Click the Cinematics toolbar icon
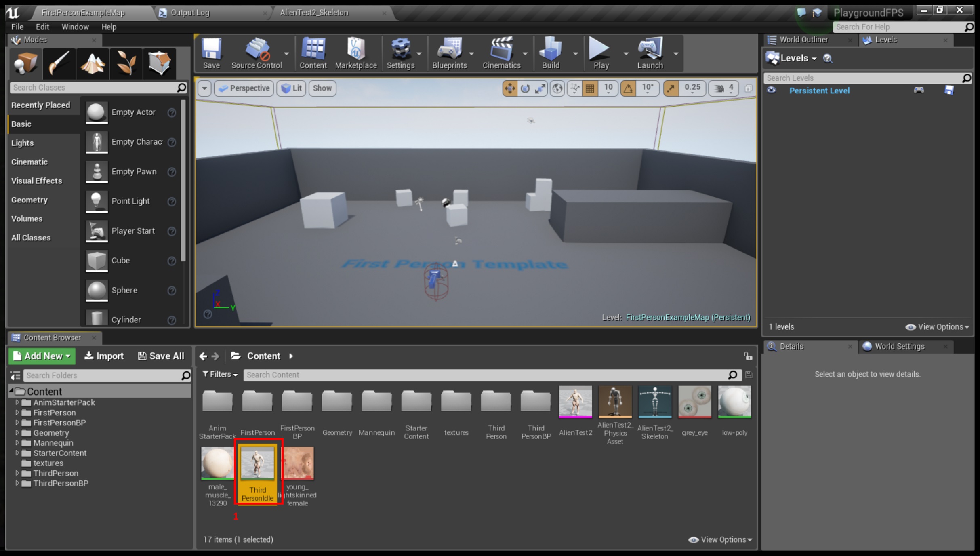980x556 pixels. click(501, 53)
